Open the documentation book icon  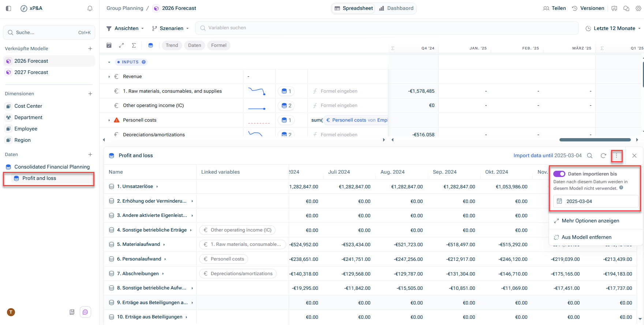[x=72, y=312]
